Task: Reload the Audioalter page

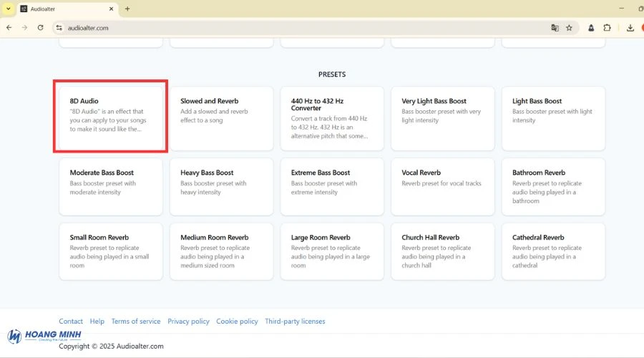Action: [40, 28]
